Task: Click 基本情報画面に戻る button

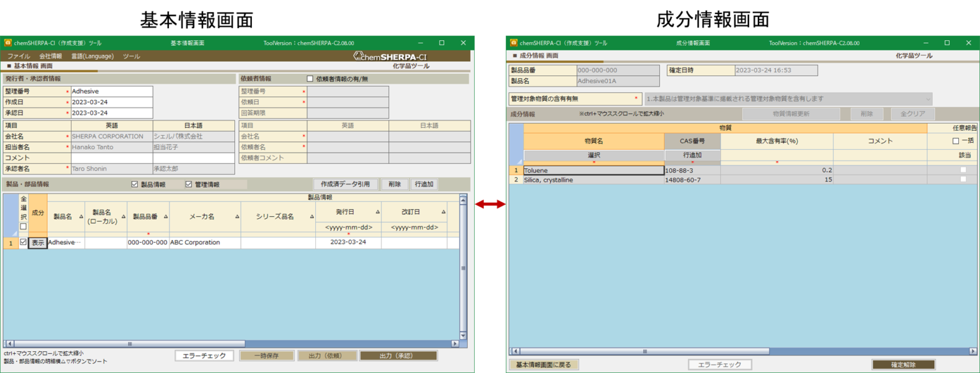Action: click(544, 365)
